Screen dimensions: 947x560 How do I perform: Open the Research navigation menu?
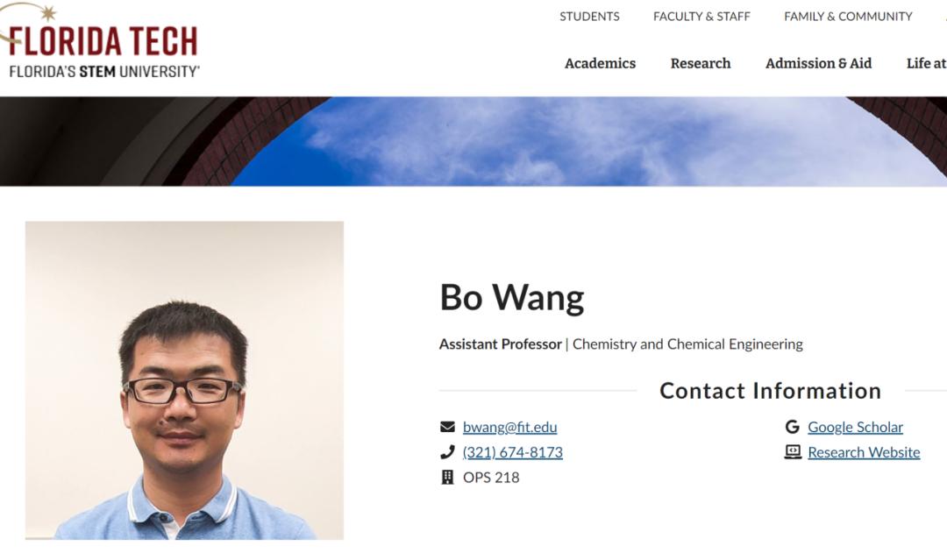(x=701, y=63)
